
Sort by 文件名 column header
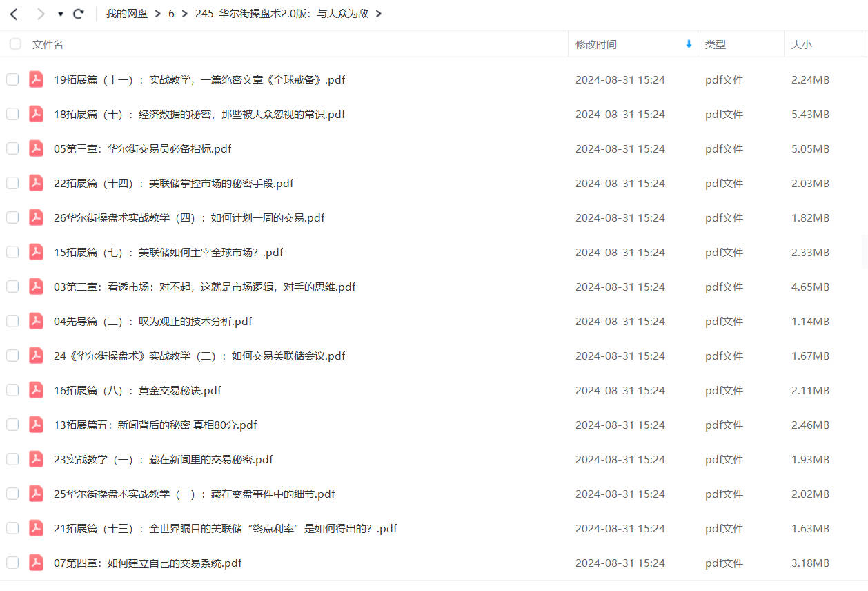pos(48,44)
